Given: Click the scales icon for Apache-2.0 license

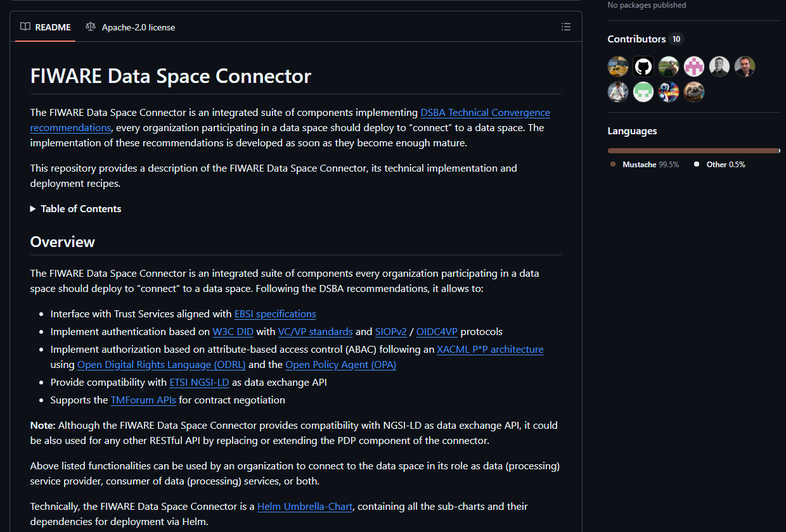Looking at the screenshot, I should (x=91, y=27).
